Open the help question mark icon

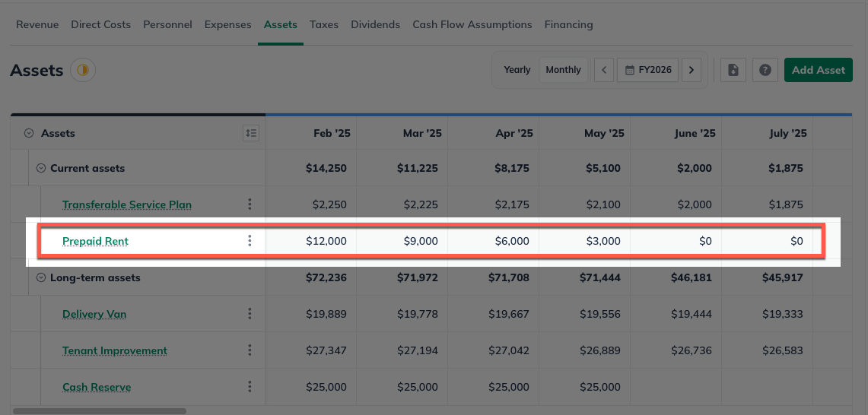click(765, 70)
